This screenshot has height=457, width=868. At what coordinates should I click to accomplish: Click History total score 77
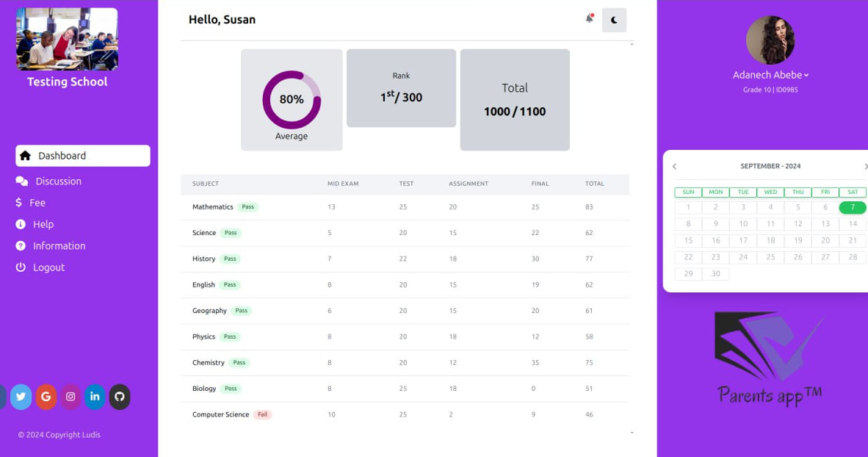[589, 259]
